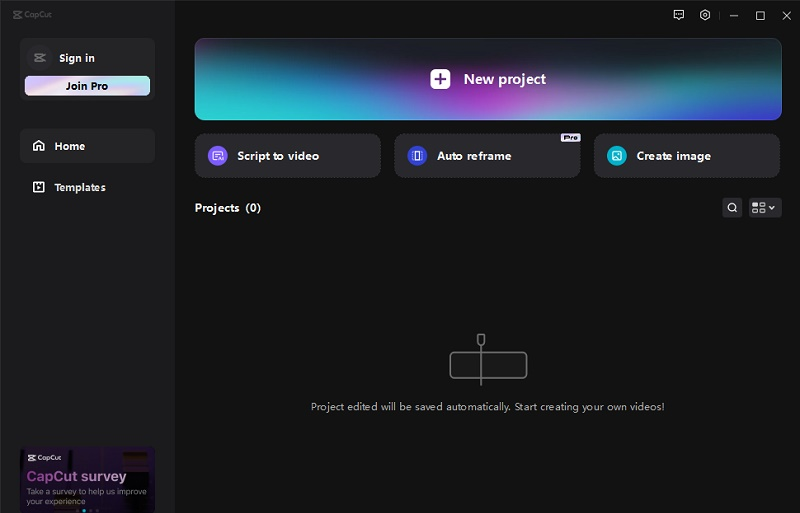The image size is (800, 513).
Task: Maximize the CapCut window
Action: [760, 16]
